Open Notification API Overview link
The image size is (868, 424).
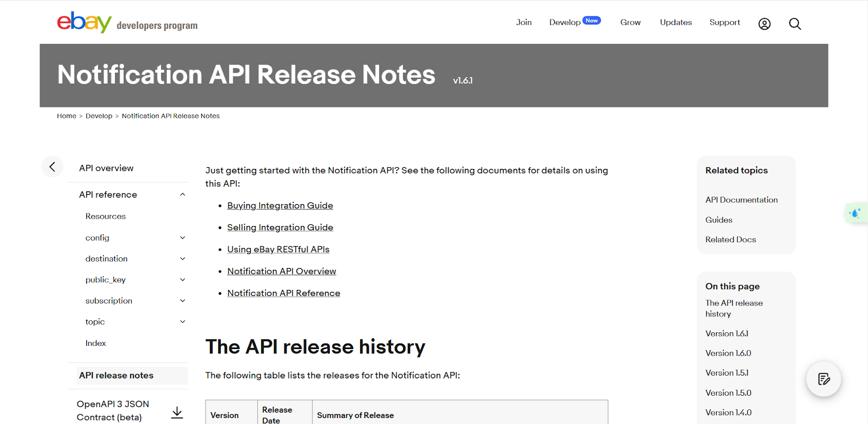[x=282, y=271]
